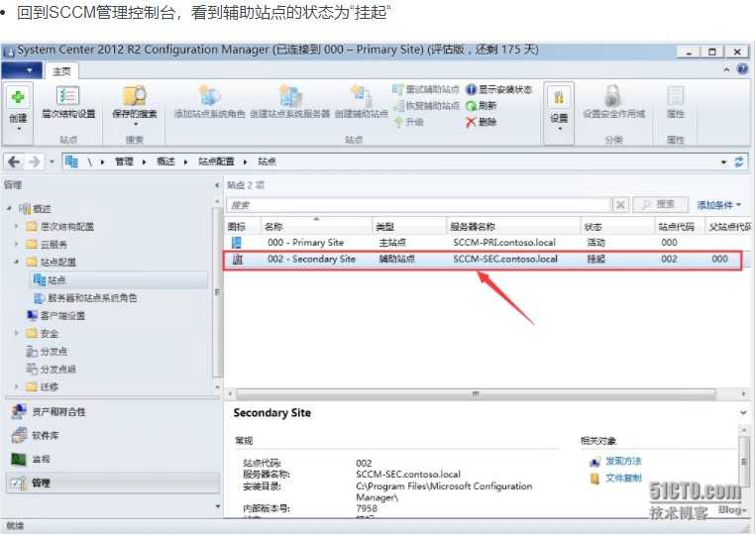Select the 002 - Secondary Site row
756x535 pixels.
click(484, 260)
